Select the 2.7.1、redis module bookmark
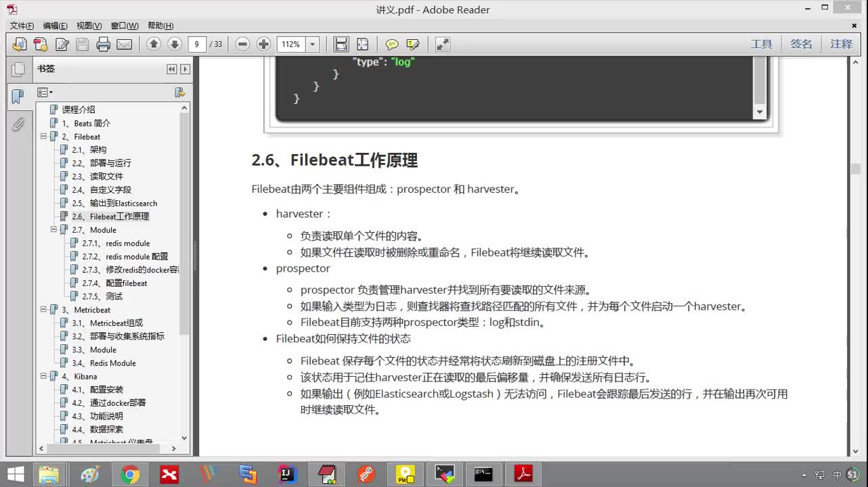This screenshot has height=487, width=868. 116,243
